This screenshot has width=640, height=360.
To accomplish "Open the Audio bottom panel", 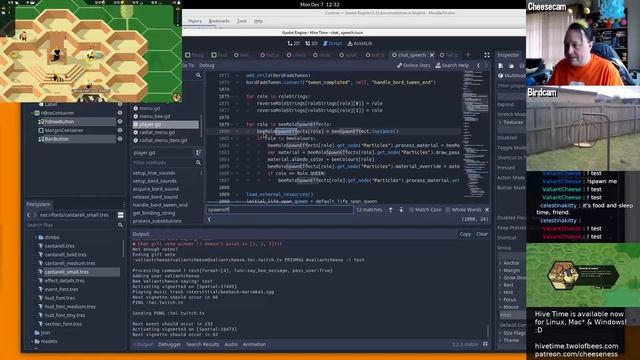I will tap(231, 344).
